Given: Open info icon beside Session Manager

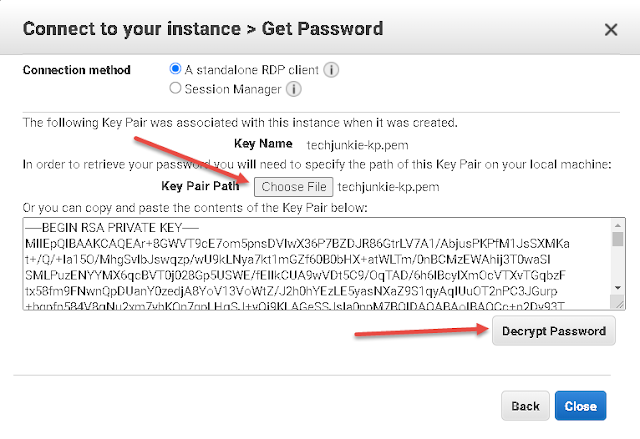Looking at the screenshot, I should 293,89.
